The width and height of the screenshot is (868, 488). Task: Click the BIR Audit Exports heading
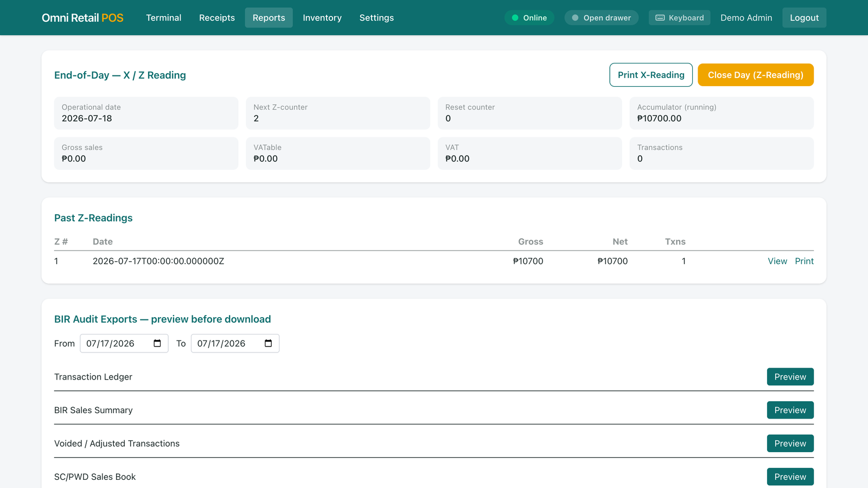pyautogui.click(x=162, y=319)
